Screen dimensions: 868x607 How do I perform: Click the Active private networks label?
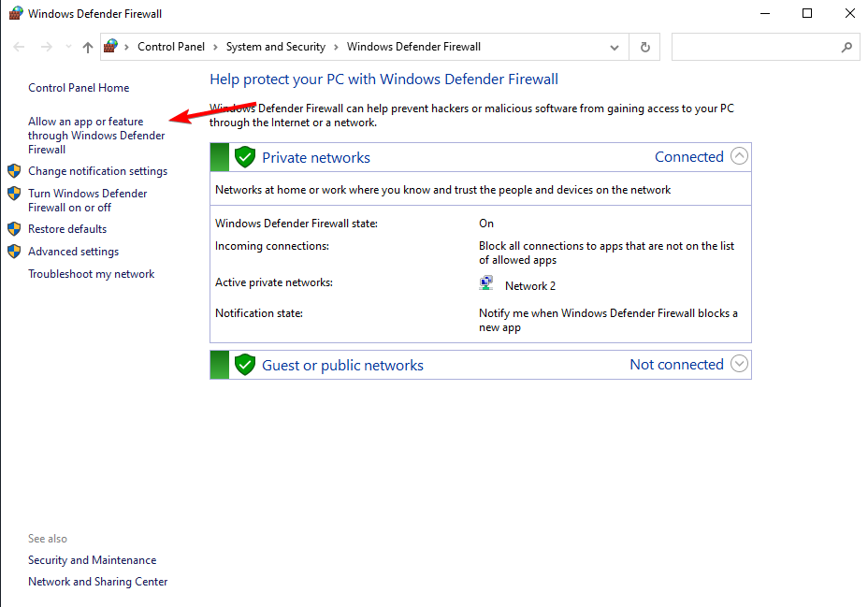tap(274, 282)
